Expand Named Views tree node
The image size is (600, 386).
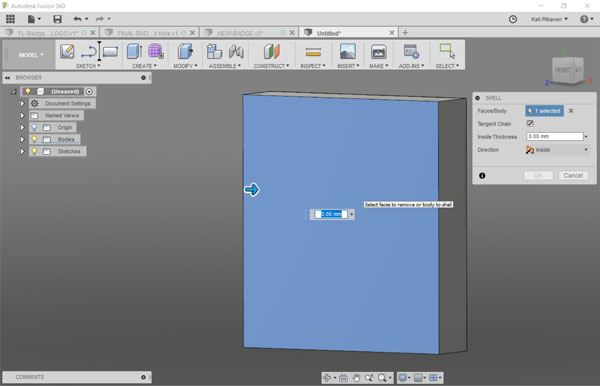pos(22,115)
